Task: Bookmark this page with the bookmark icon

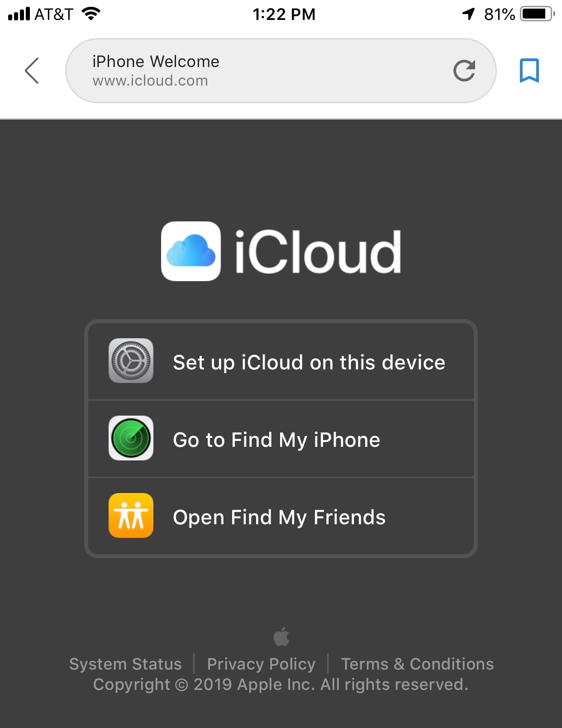Action: [x=529, y=71]
